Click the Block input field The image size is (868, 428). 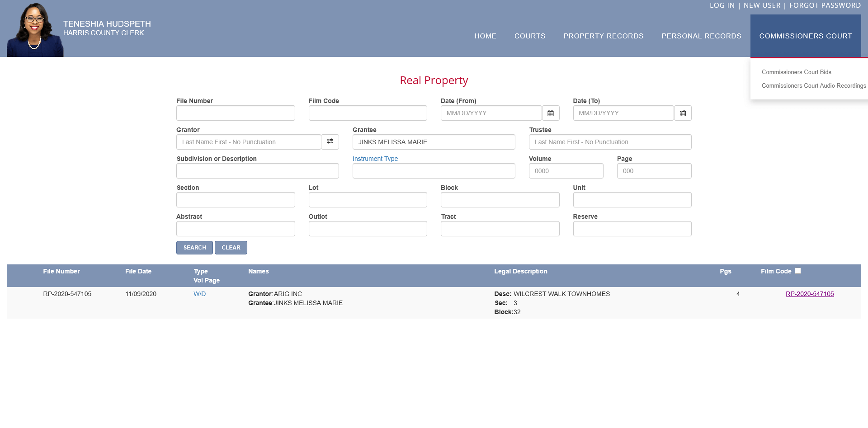[x=500, y=200]
